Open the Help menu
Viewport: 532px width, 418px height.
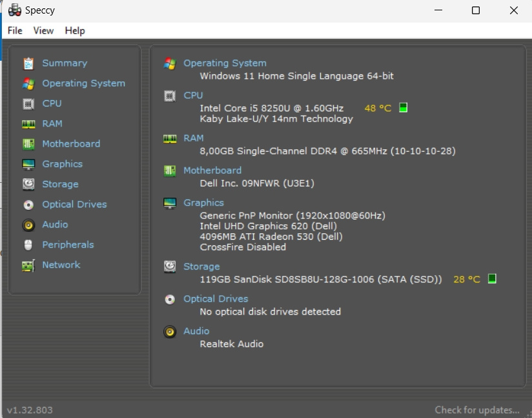point(75,30)
